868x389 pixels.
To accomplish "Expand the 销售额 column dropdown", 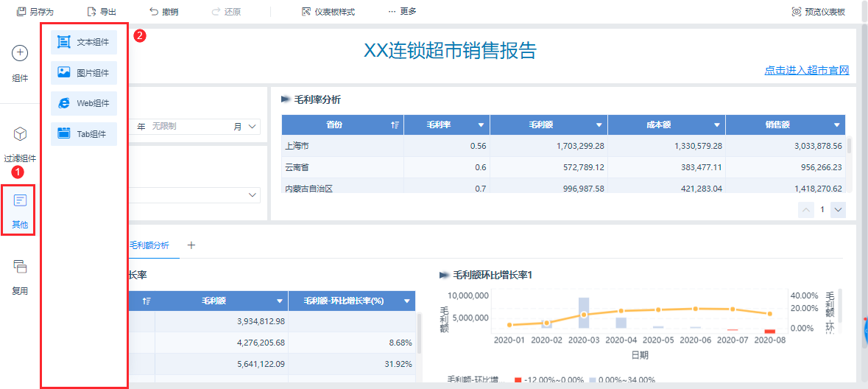I will [836, 125].
